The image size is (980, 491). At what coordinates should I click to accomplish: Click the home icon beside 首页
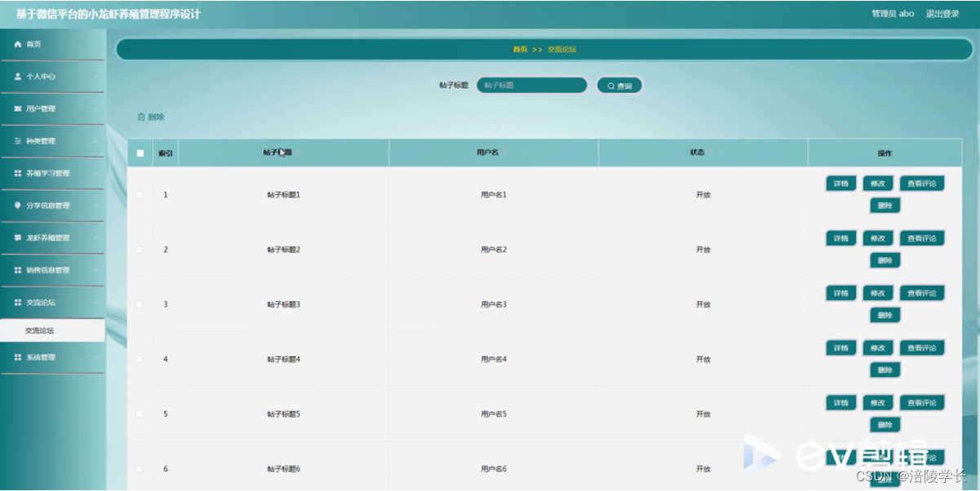point(18,44)
